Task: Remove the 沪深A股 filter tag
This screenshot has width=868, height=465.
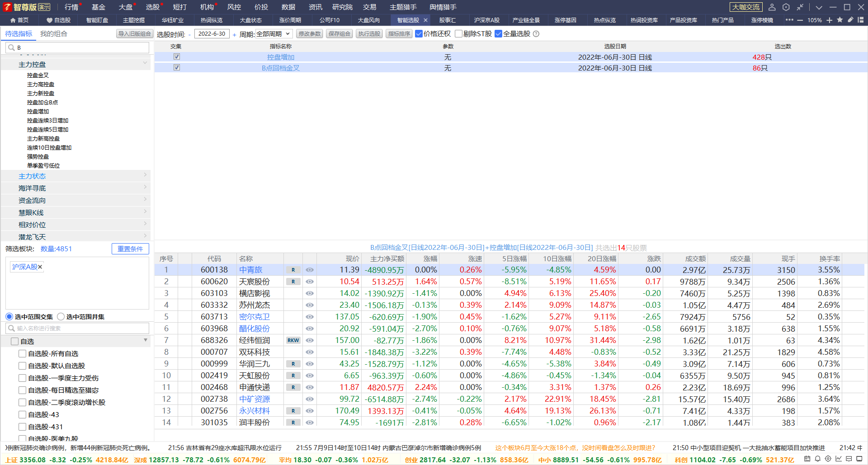Action: click(x=40, y=267)
